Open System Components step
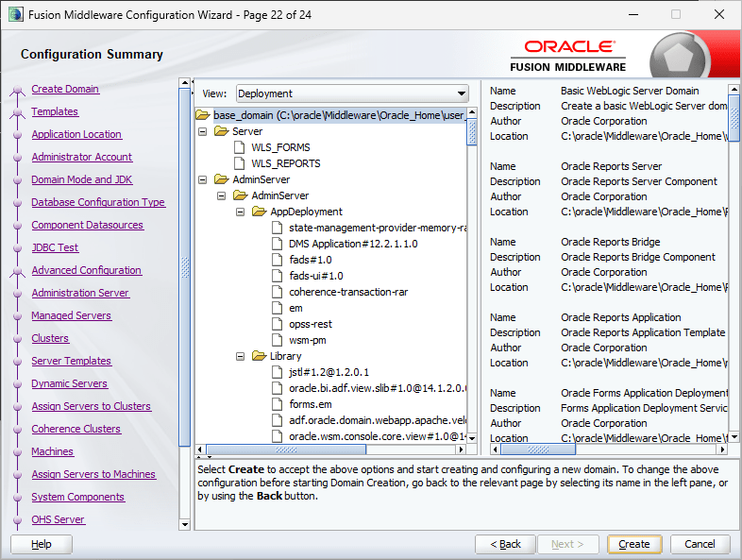The height and width of the screenshot is (560, 742). 78,497
